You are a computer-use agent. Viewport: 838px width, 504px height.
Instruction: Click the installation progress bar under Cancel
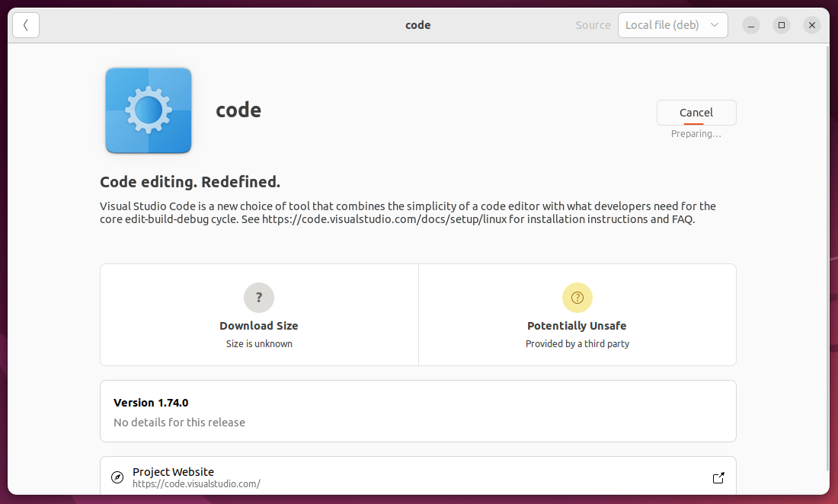(694, 124)
